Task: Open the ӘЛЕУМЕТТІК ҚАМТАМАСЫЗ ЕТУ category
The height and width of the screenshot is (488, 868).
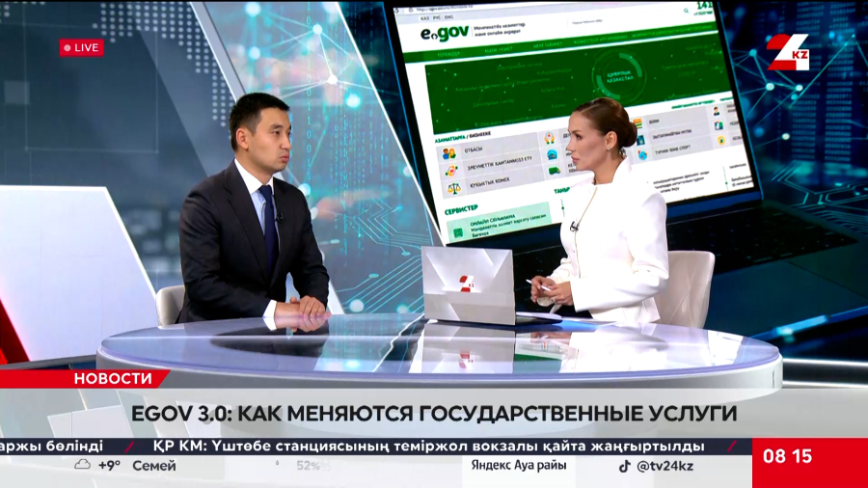Action: (500, 163)
